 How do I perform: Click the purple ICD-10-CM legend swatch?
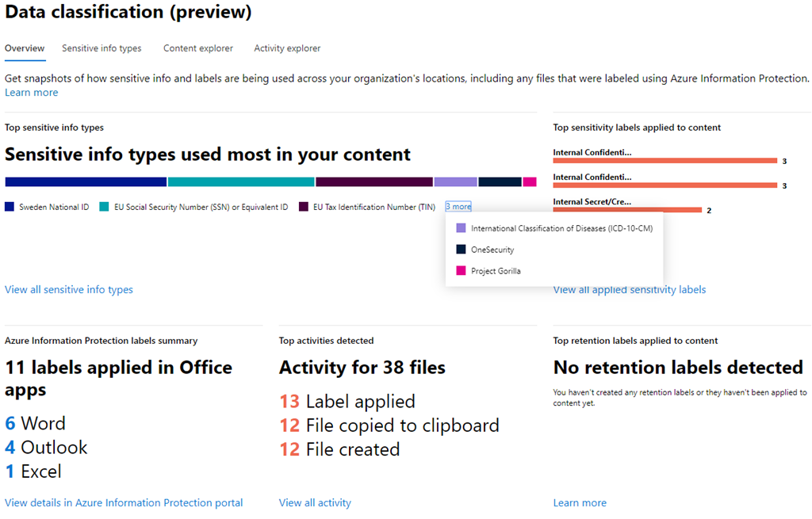(462, 228)
